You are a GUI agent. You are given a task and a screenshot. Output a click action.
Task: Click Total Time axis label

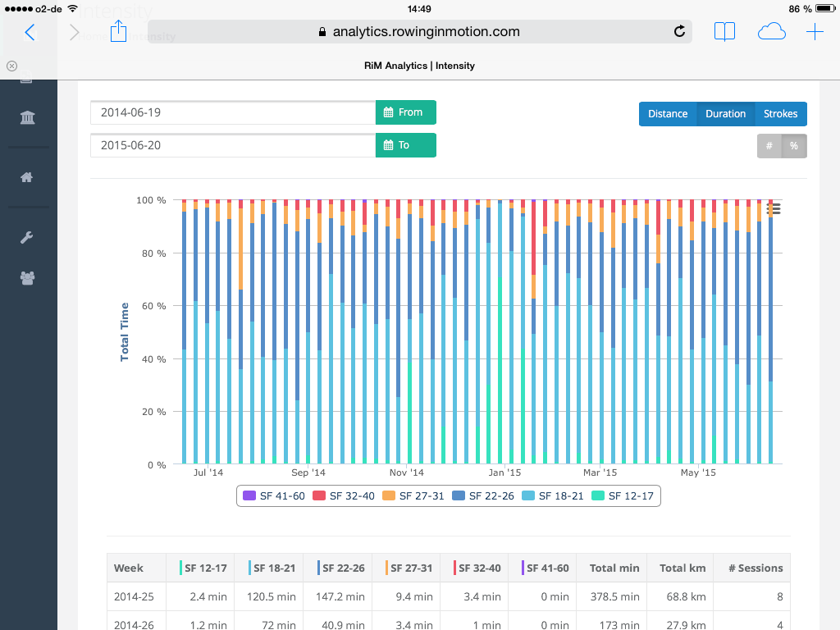click(125, 332)
